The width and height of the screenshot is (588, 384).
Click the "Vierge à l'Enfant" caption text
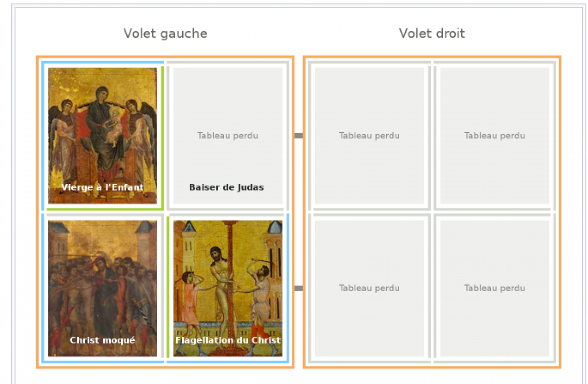tap(102, 187)
